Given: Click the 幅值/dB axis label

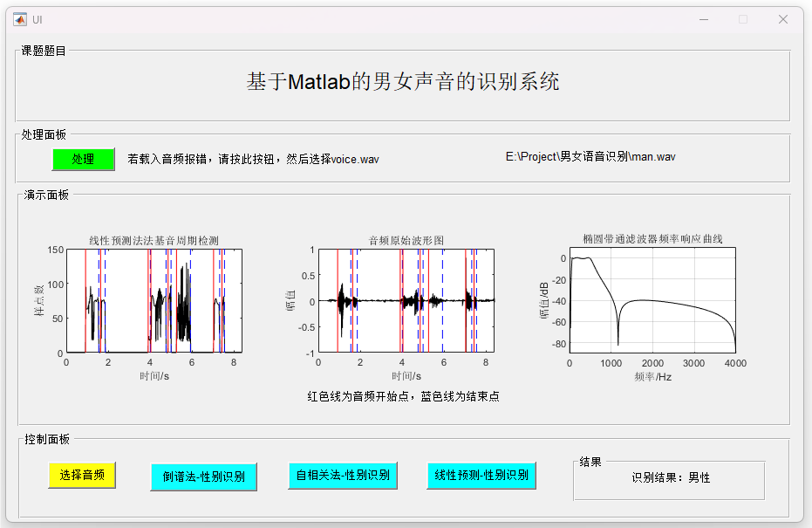Looking at the screenshot, I should [543, 300].
